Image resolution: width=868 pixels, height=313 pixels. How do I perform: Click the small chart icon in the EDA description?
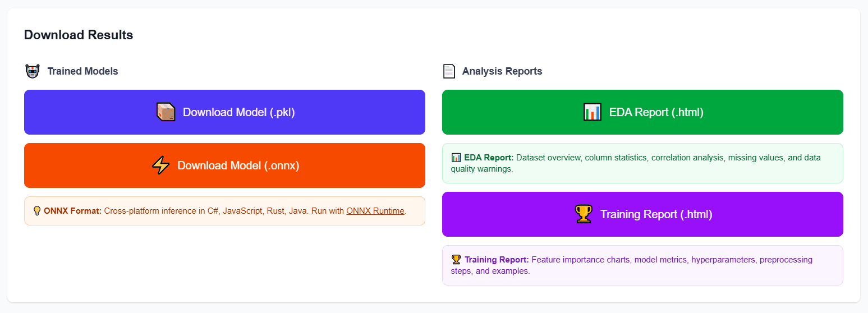[456, 158]
